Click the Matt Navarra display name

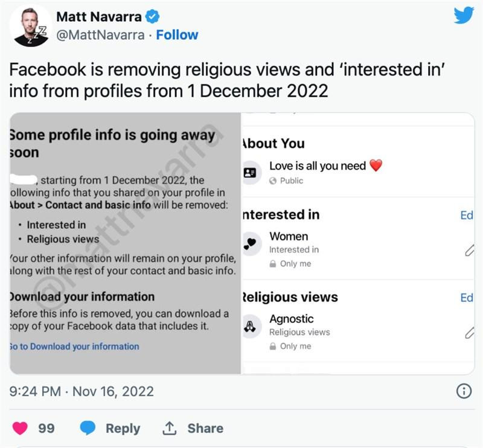(99, 16)
